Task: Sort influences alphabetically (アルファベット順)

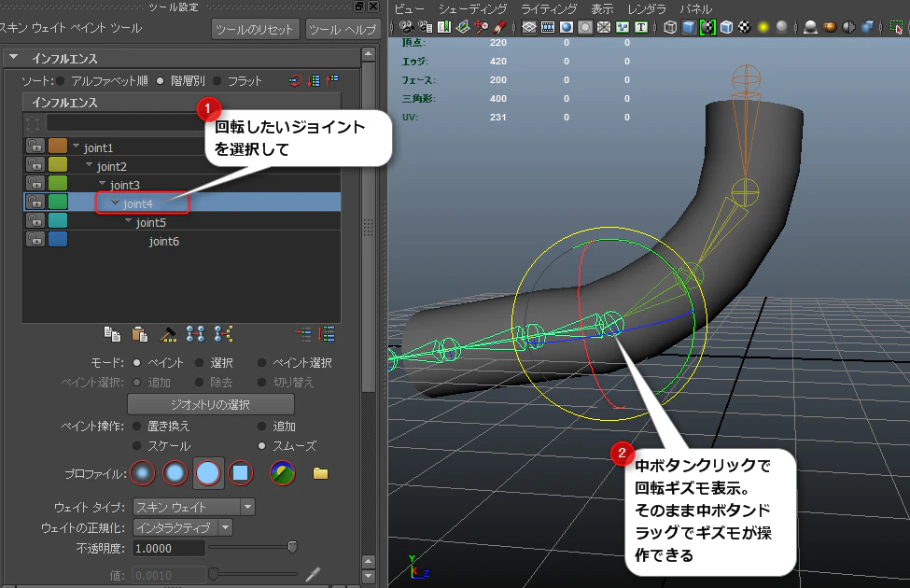Action: click(x=61, y=80)
